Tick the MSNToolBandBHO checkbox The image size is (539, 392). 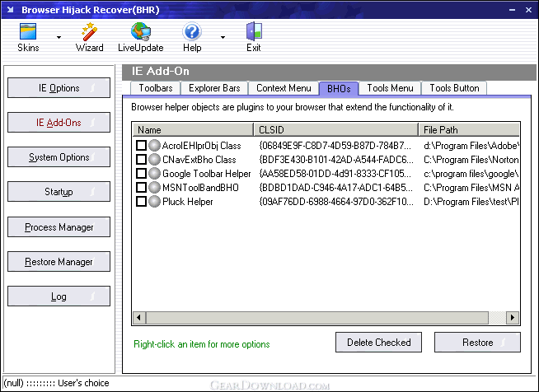pos(141,188)
